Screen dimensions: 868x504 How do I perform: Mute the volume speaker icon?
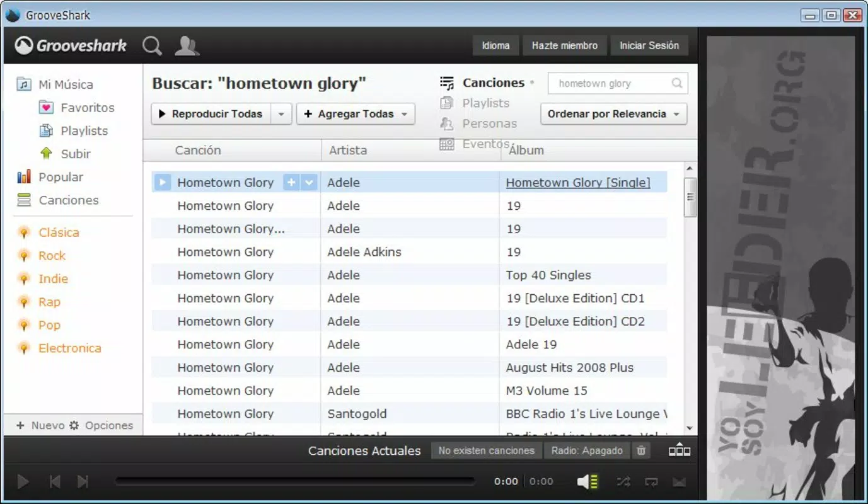click(587, 482)
